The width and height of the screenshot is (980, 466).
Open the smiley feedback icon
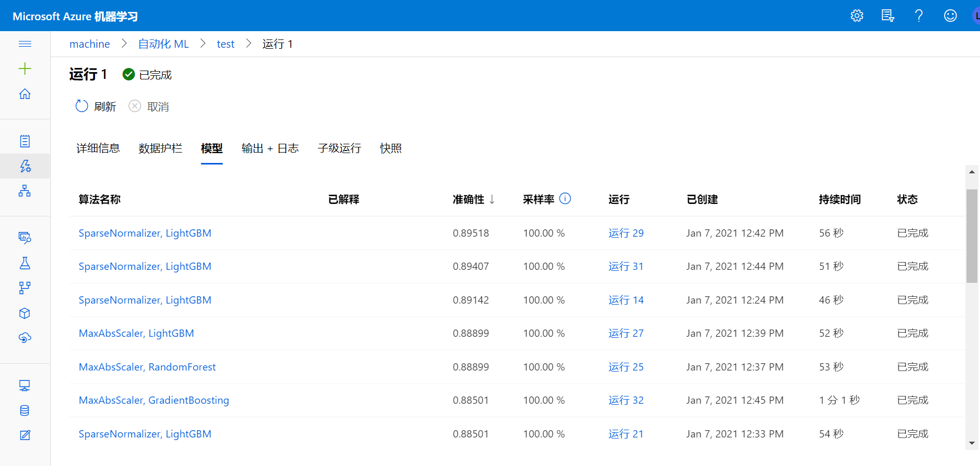click(950, 16)
